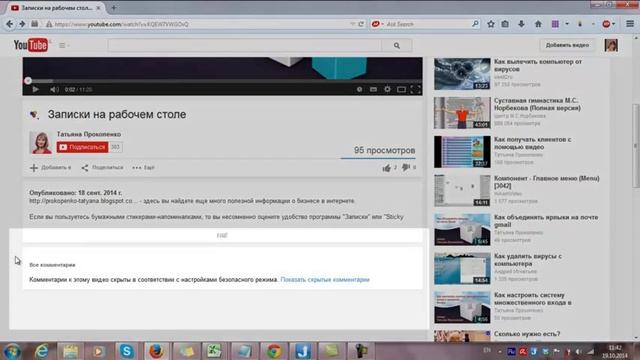The image size is (640, 360).
Task: Seek on the video progress bar
Action: pyautogui.click(x=222, y=81)
